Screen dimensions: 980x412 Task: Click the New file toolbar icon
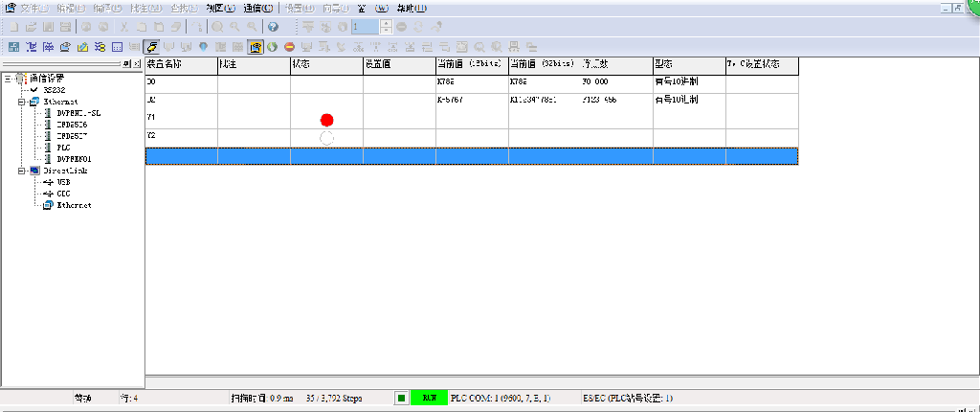pyautogui.click(x=13, y=27)
